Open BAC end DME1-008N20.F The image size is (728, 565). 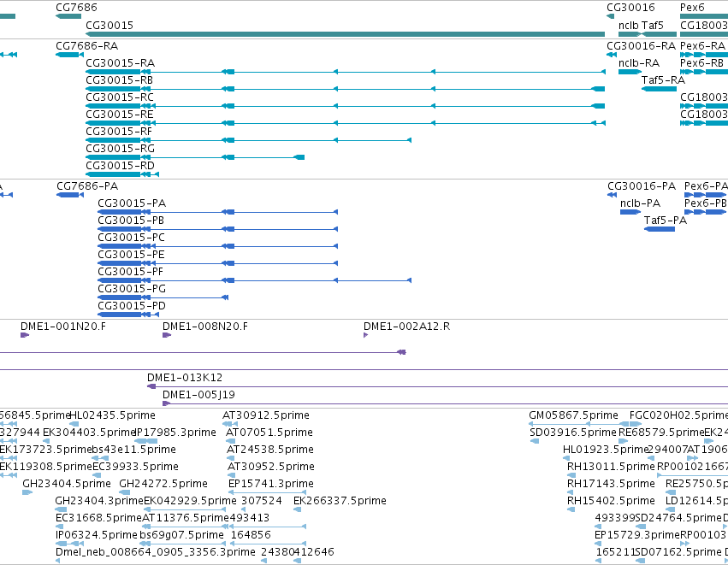205,327
